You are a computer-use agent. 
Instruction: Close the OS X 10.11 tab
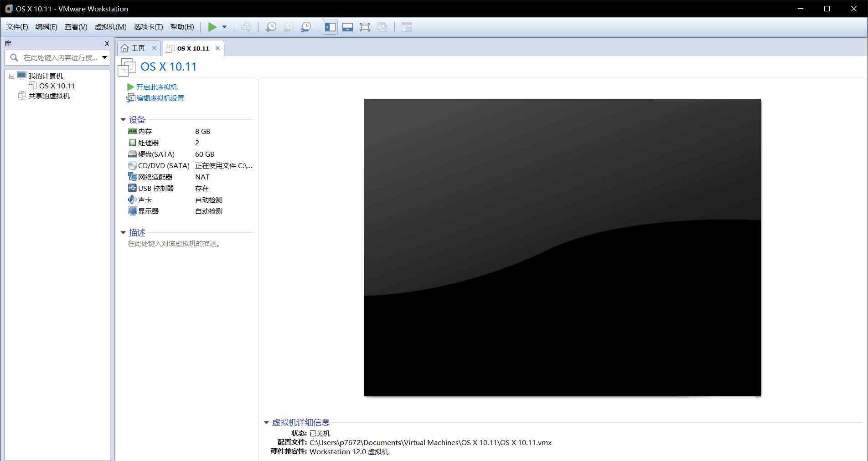(x=217, y=48)
